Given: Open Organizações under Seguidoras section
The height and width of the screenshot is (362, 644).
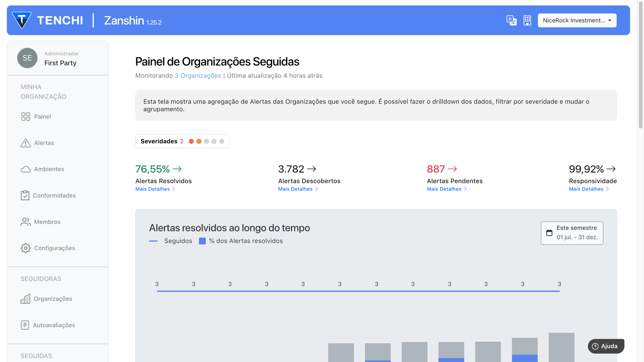Looking at the screenshot, I should [x=53, y=299].
